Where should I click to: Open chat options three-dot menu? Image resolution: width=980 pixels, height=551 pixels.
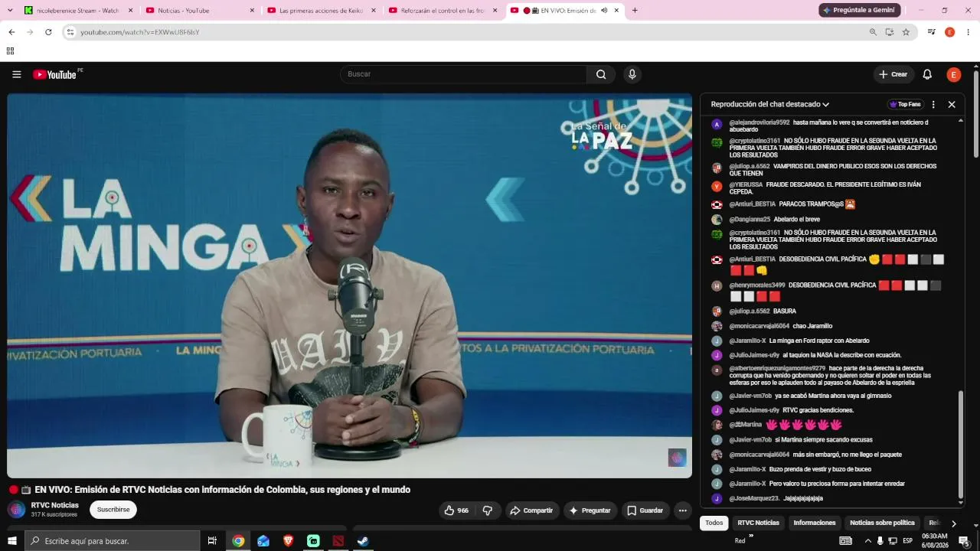pyautogui.click(x=933, y=104)
